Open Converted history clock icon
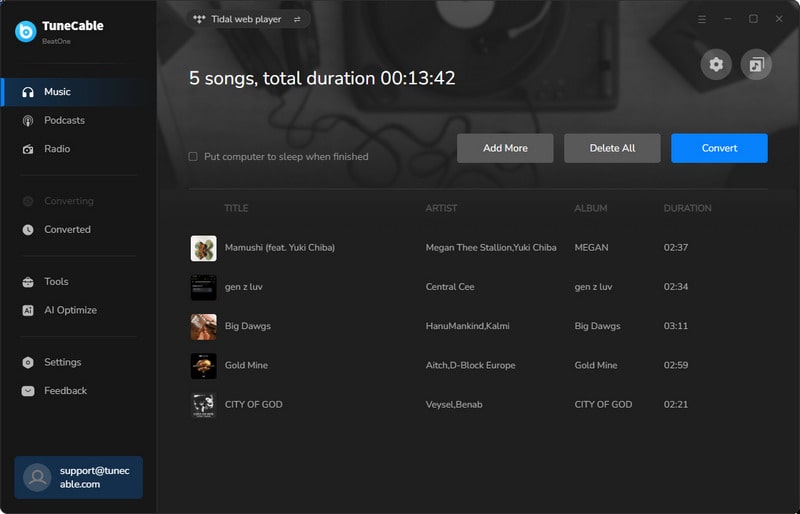This screenshot has height=514, width=800. tap(28, 230)
